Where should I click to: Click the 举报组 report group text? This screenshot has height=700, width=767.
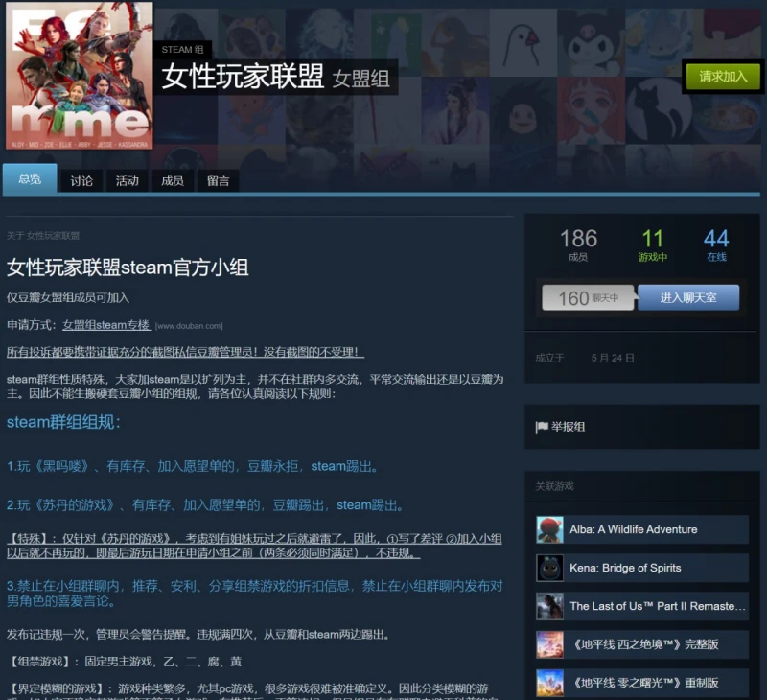(568, 427)
